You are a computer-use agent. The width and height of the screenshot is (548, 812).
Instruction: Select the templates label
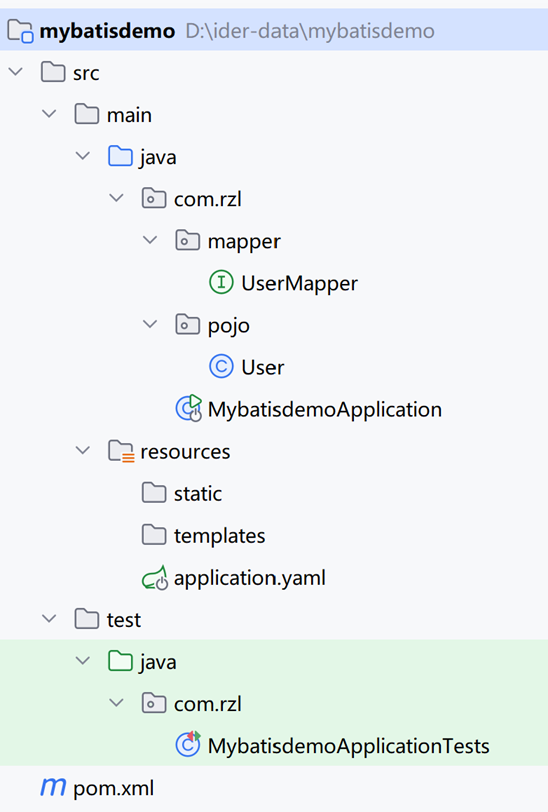pyautogui.click(x=220, y=536)
